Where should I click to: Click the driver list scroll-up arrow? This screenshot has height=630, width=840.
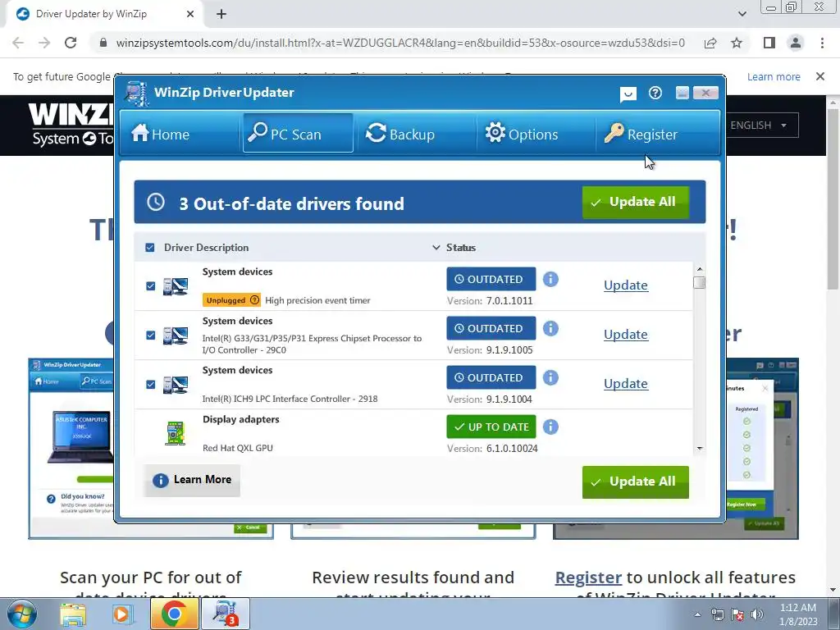pos(699,269)
